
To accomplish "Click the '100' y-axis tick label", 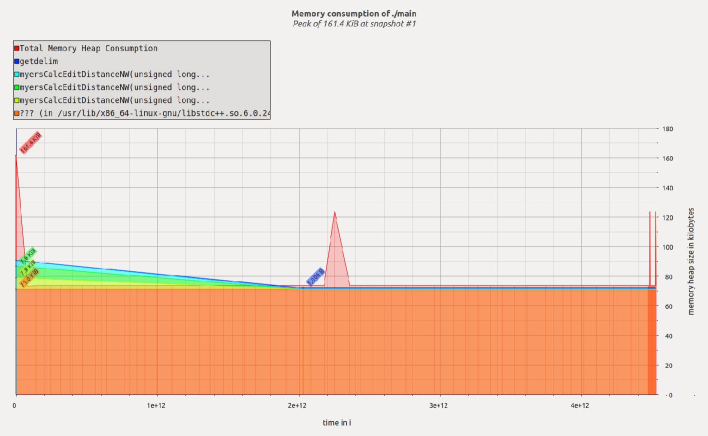I will click(x=668, y=247).
